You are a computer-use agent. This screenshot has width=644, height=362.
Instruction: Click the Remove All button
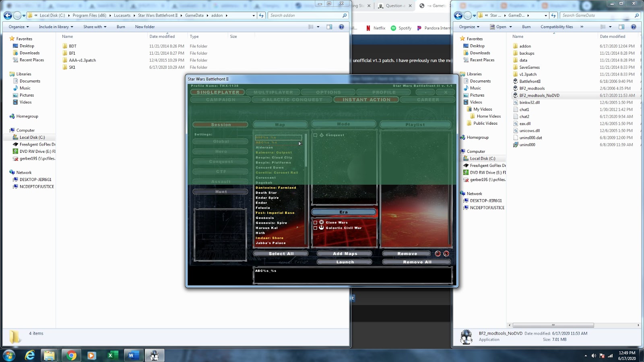(x=417, y=262)
